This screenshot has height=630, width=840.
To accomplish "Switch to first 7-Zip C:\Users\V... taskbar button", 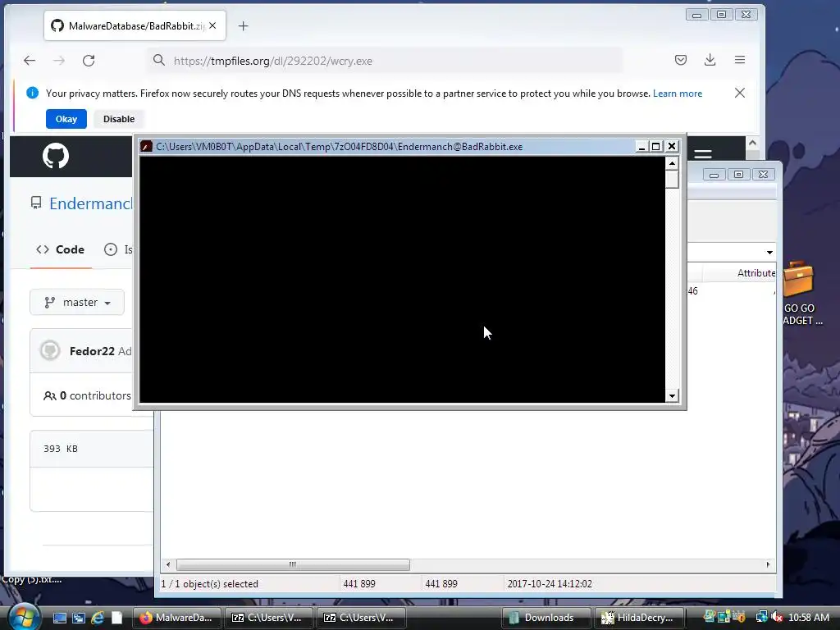I will (x=268, y=618).
